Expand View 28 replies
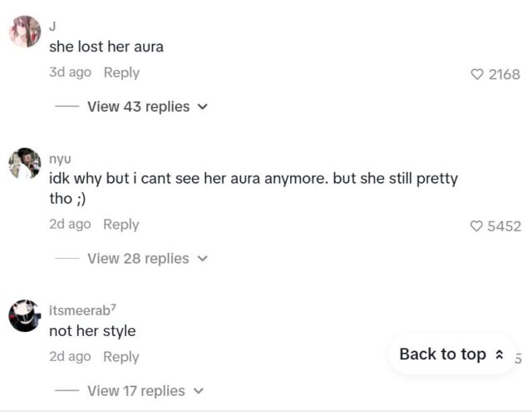The width and height of the screenshot is (532, 416). click(x=138, y=258)
